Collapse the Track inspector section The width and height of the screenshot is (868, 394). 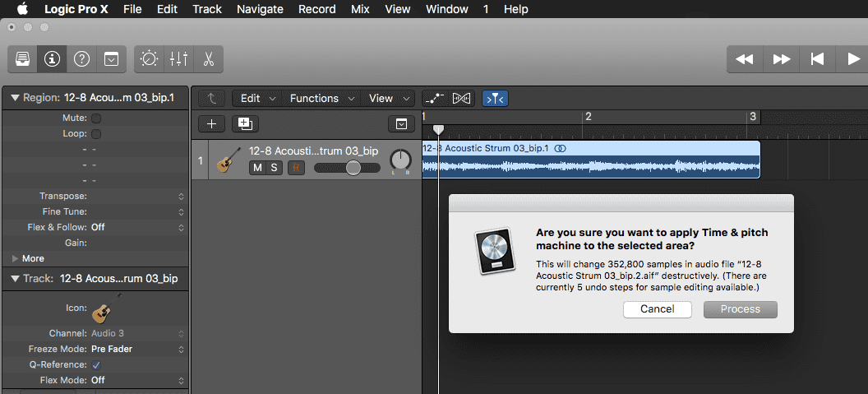[x=15, y=279]
